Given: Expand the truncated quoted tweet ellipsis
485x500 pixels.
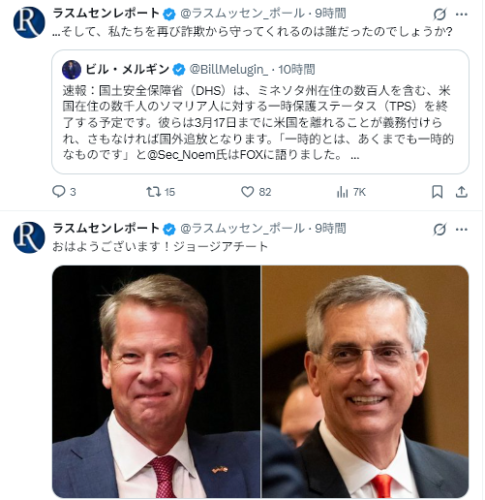Looking at the screenshot, I should point(355,156).
